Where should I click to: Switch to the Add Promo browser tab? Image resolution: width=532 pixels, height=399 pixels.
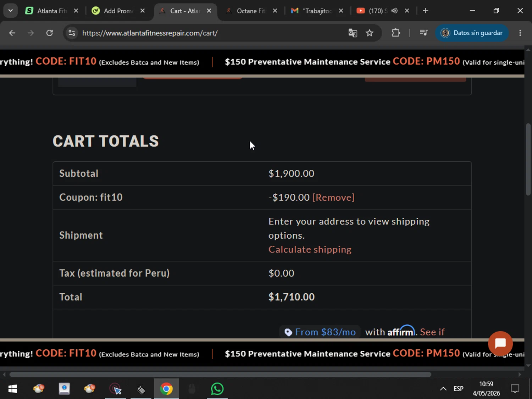118,11
